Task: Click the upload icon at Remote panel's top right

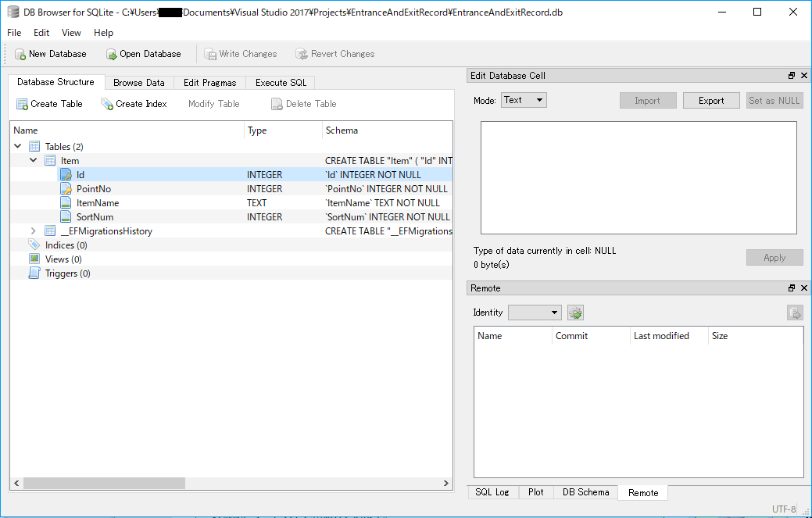Action: coord(795,312)
